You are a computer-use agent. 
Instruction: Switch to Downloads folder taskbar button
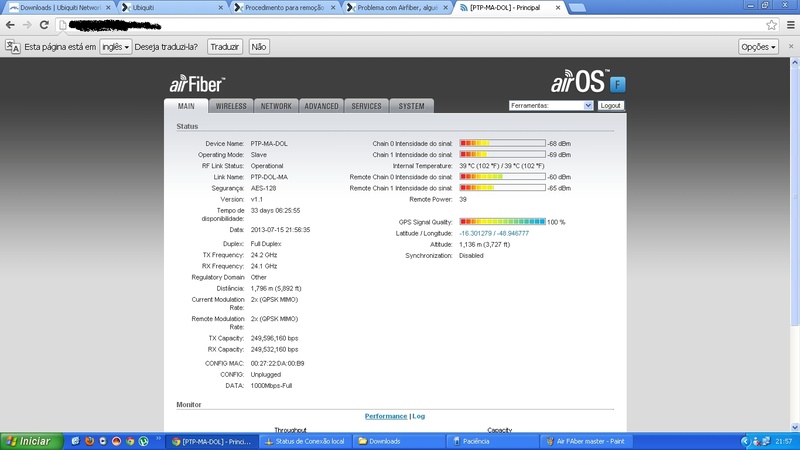pyautogui.click(x=398, y=441)
